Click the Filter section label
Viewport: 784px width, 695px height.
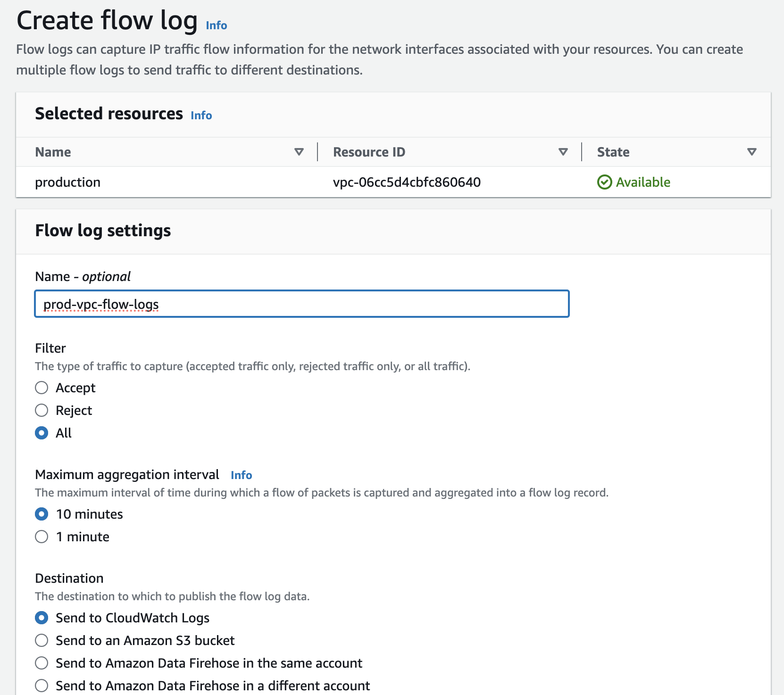50,348
